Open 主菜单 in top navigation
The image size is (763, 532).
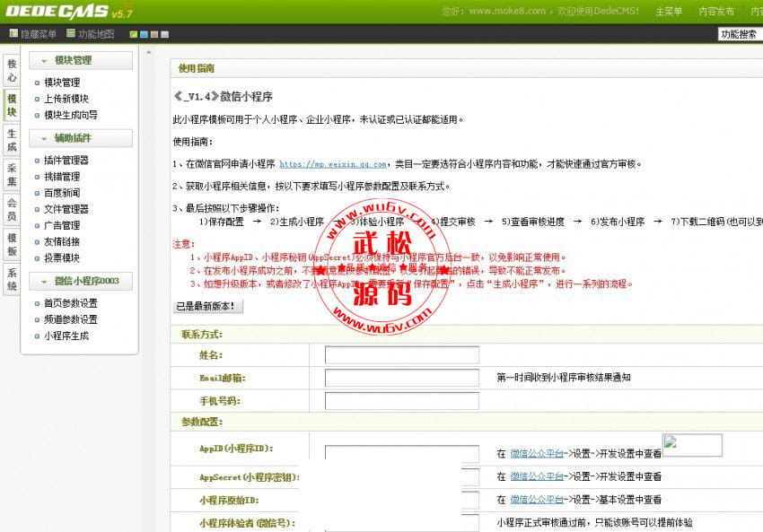click(x=669, y=11)
